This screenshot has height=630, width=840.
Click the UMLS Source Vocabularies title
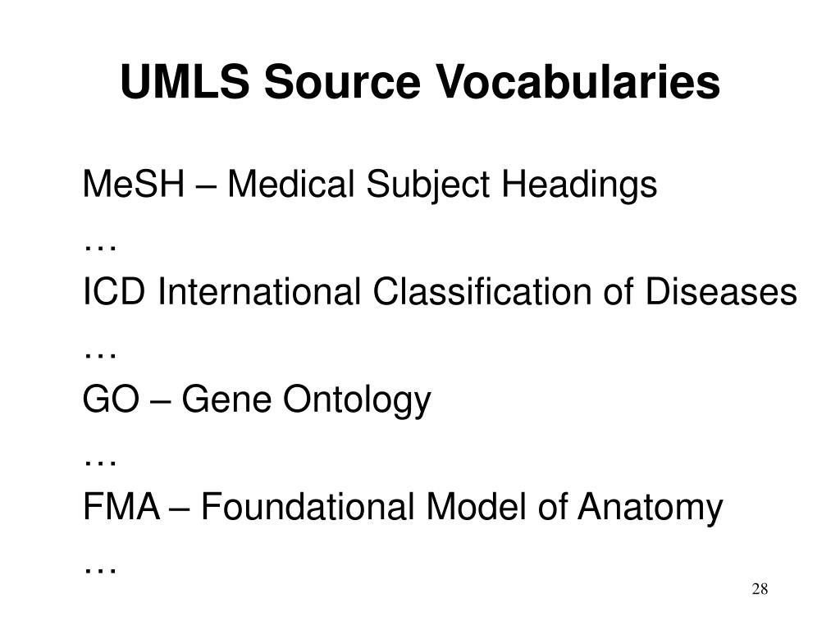click(420, 81)
